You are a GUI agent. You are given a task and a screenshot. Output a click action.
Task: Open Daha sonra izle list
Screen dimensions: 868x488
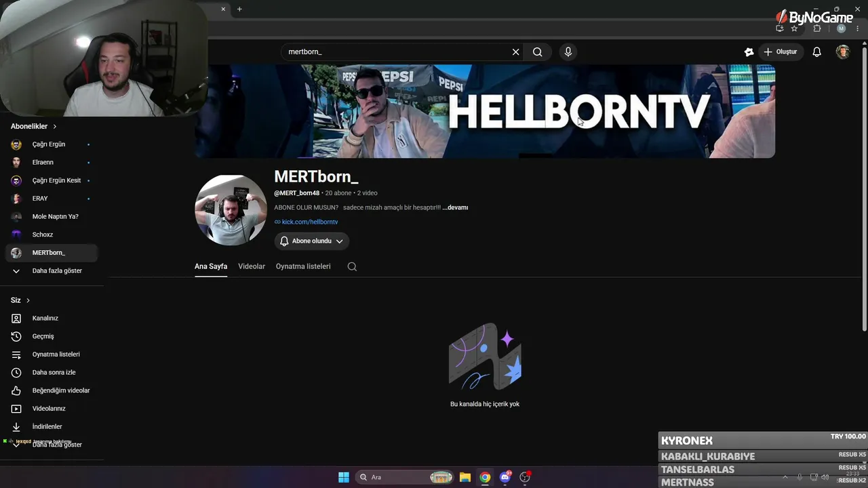point(52,373)
